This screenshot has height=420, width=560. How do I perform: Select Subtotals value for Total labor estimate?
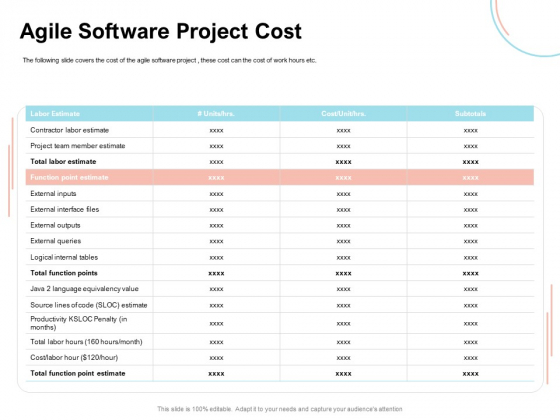click(x=471, y=162)
